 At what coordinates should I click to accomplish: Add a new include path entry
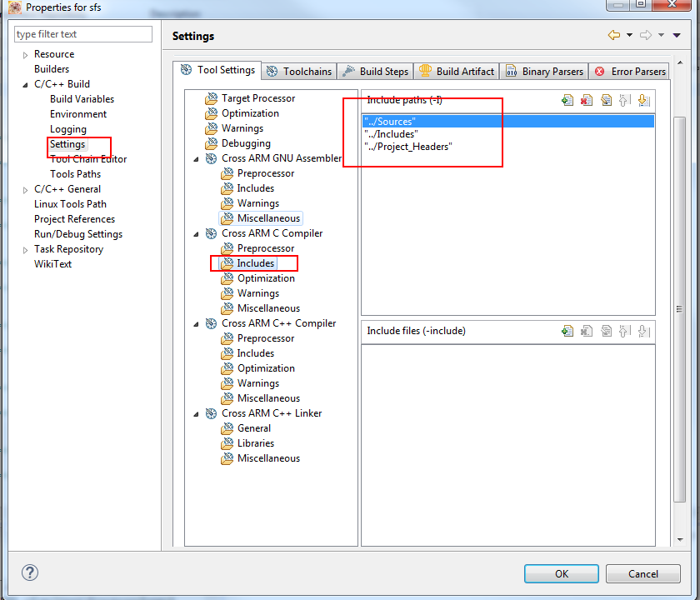[x=567, y=100]
